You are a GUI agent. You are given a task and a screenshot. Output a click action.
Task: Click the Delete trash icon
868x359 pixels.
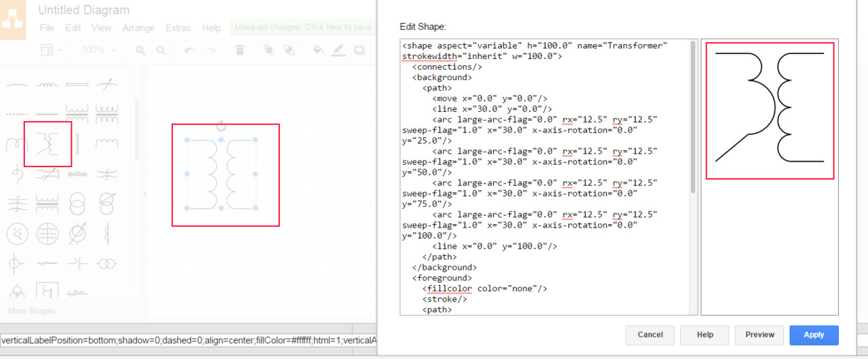239,50
